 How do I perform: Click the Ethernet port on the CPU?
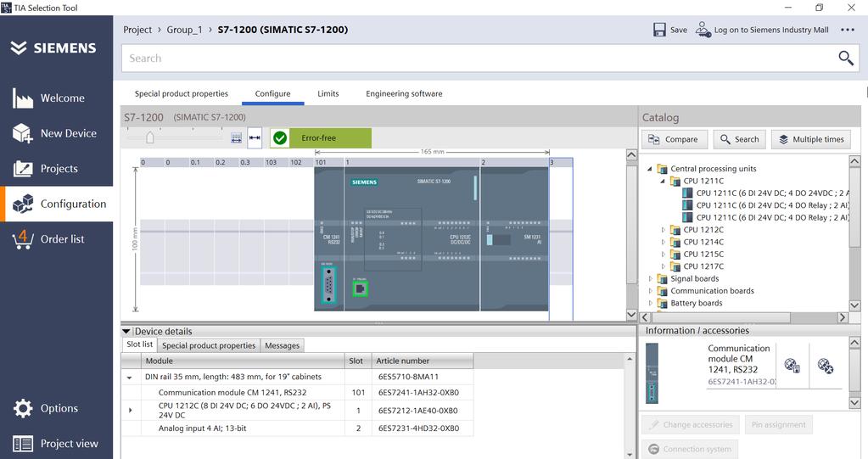coord(360,288)
